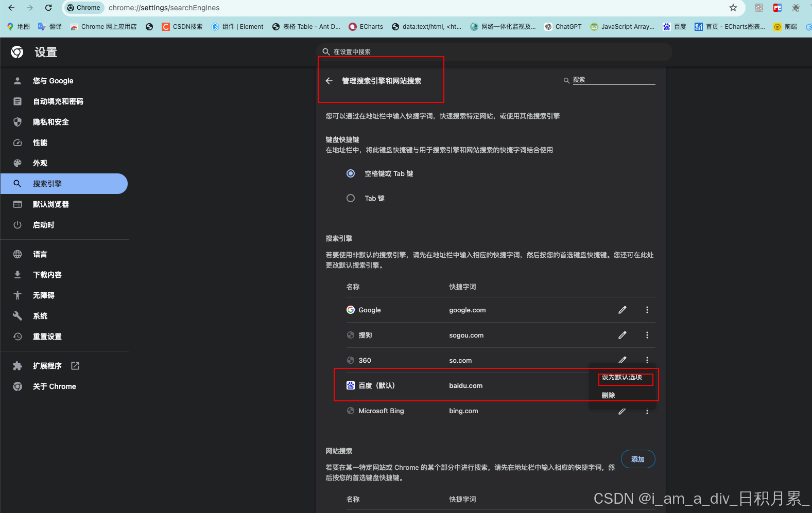Open the 表格 Table - Ant D... bookmark

(306, 27)
